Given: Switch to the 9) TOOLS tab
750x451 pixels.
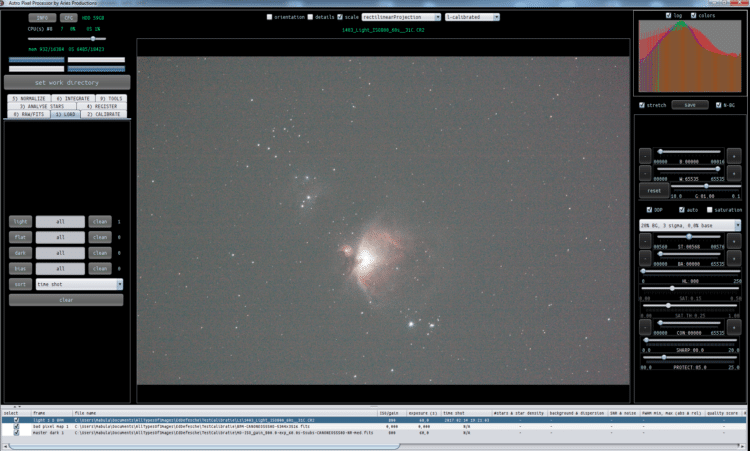Looking at the screenshot, I should (111, 99).
